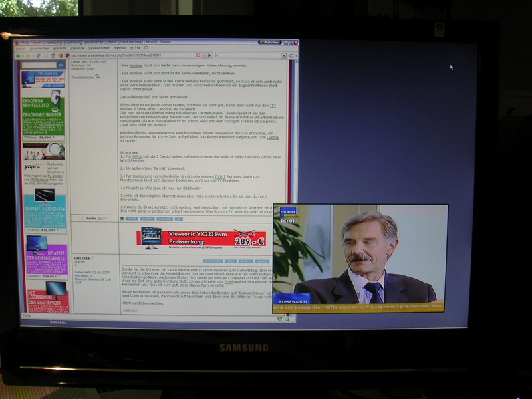Screen dimensions: 532x399
Task: Click the Home icon in the toolbar
Action: click(x=55, y=55)
